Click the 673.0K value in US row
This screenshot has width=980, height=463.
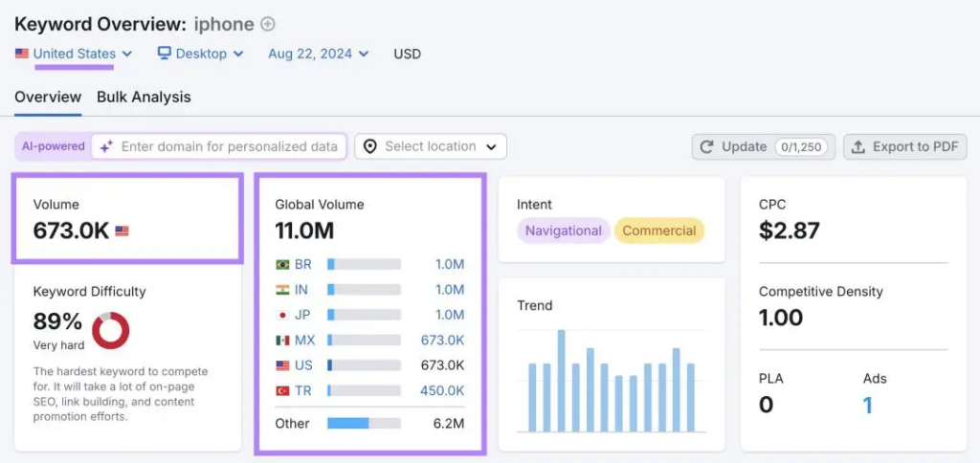(442, 365)
